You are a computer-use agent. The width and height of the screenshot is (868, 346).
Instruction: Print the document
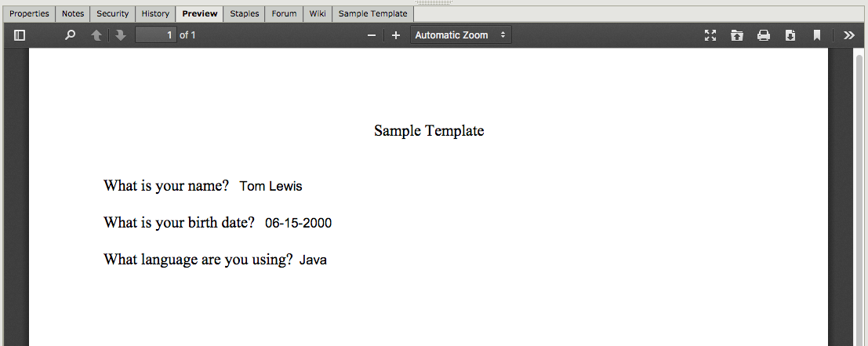(764, 35)
